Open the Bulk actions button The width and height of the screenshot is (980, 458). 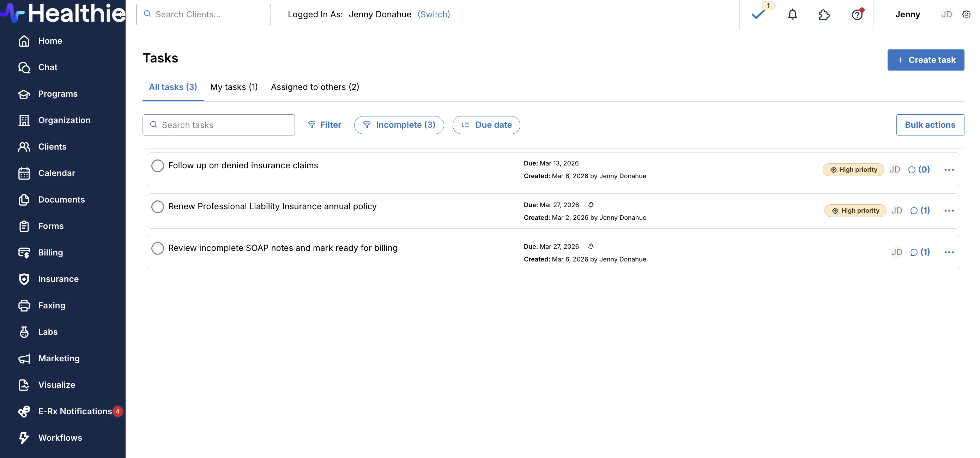click(930, 125)
